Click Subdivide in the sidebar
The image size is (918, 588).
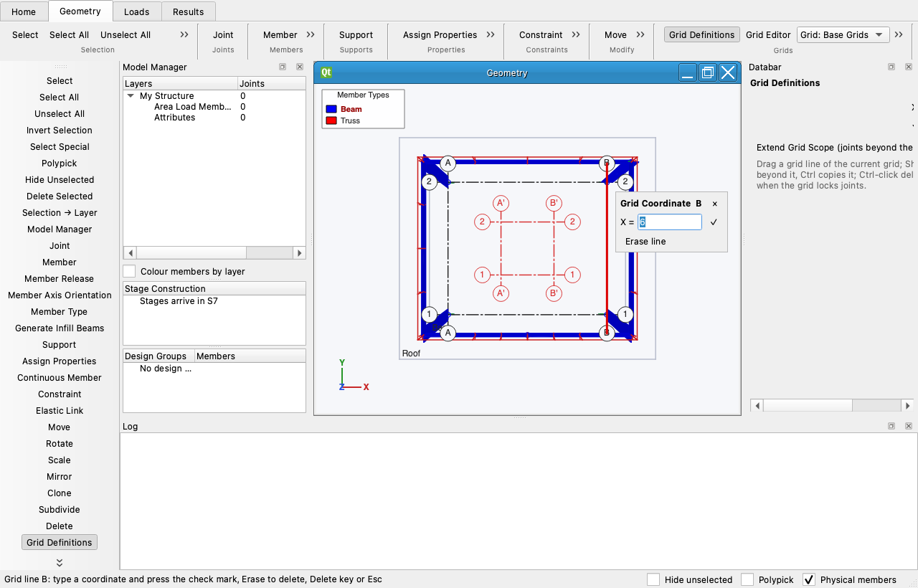60,510
